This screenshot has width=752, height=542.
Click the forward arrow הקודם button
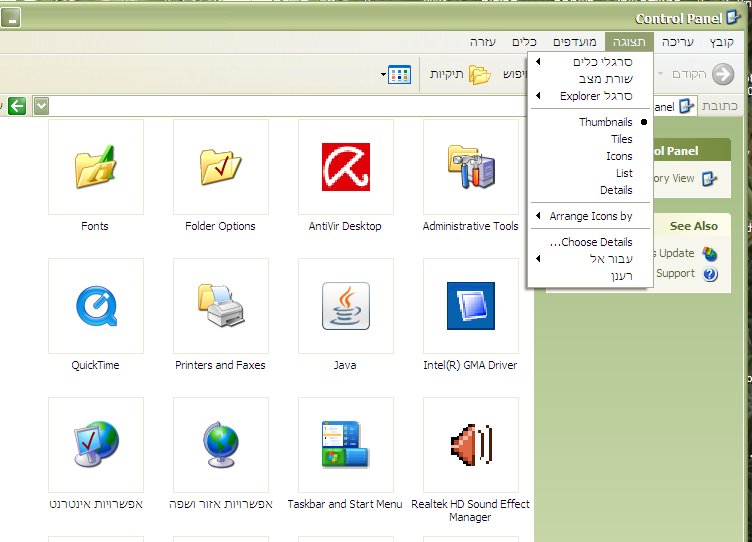tap(723, 74)
